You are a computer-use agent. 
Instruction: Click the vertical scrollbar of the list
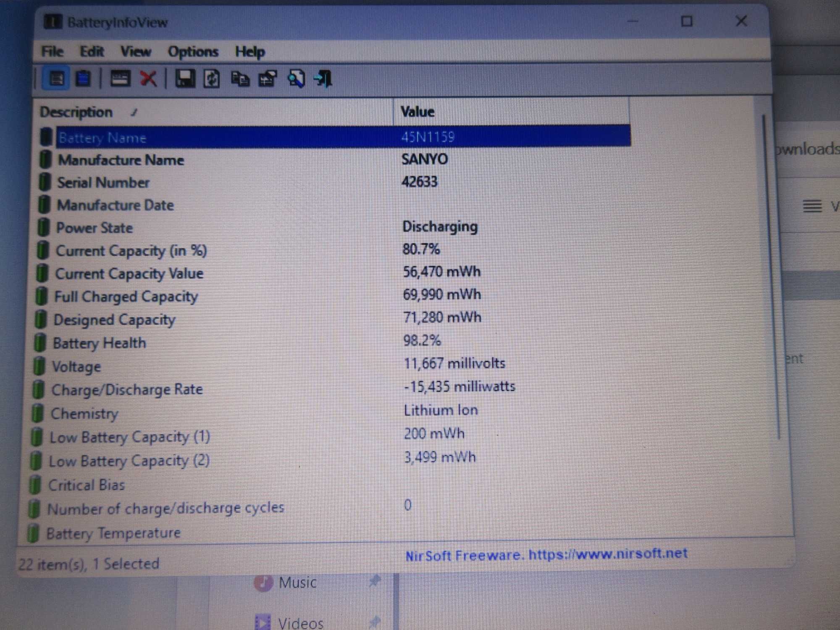[771, 277]
